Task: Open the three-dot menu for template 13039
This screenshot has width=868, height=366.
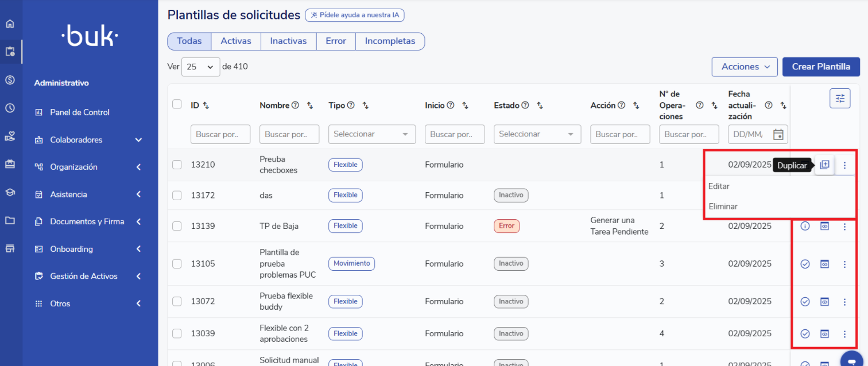Action: point(844,334)
